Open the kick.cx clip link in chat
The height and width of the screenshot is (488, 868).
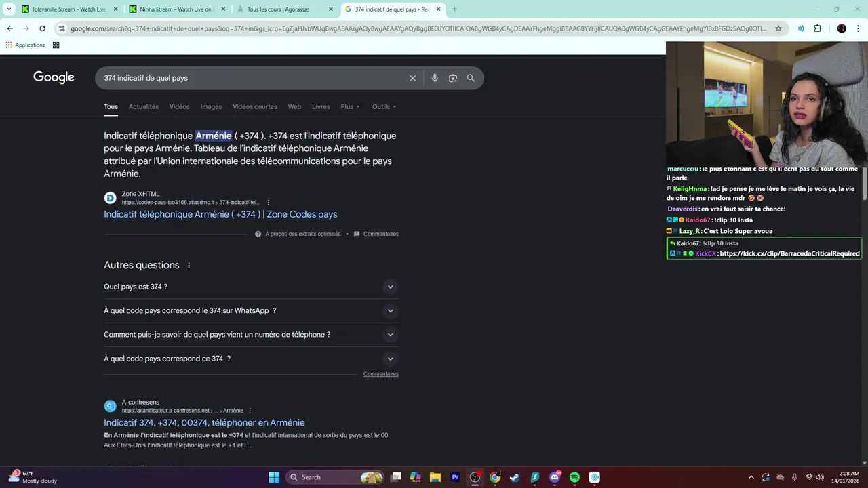(x=789, y=253)
